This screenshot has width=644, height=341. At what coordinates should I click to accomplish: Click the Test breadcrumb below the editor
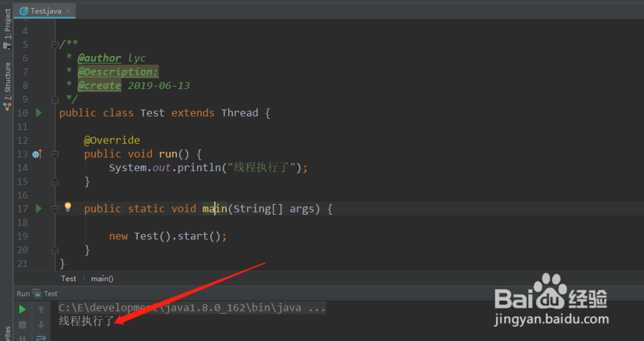(69, 279)
